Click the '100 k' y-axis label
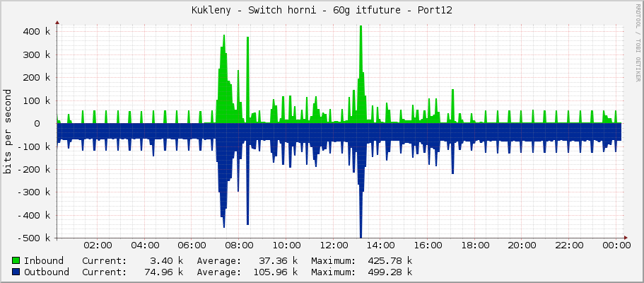The height and width of the screenshot is (283, 644). coord(37,100)
